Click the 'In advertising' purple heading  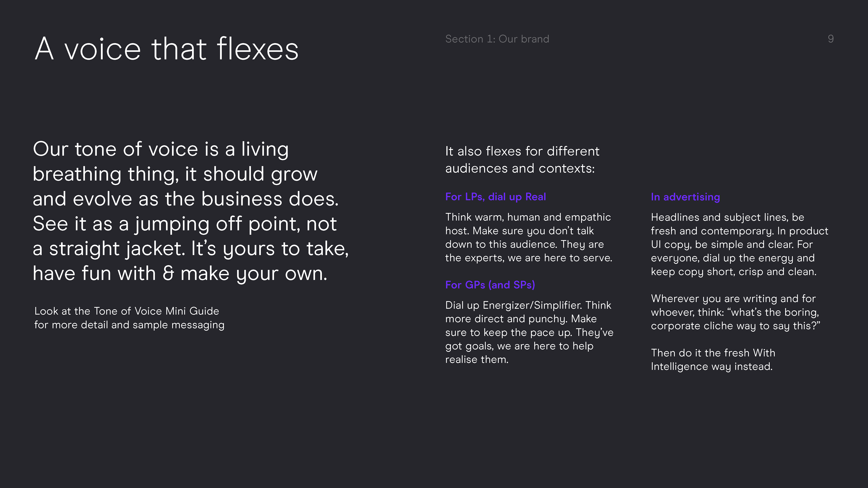(685, 197)
